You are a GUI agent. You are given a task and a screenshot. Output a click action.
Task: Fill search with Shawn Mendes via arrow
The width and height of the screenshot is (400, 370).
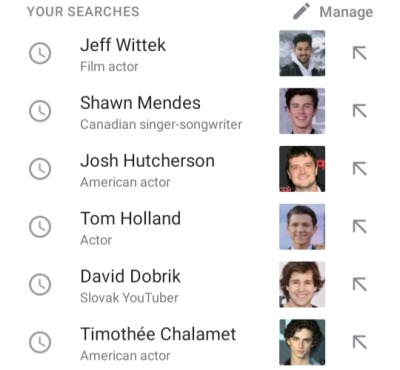click(x=360, y=111)
